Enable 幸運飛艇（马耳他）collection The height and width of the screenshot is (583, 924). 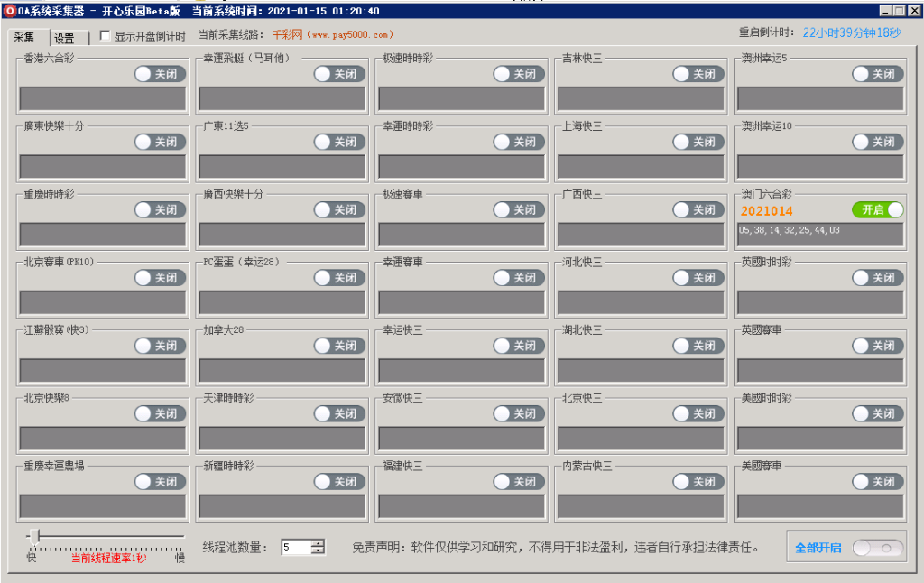click(x=338, y=74)
